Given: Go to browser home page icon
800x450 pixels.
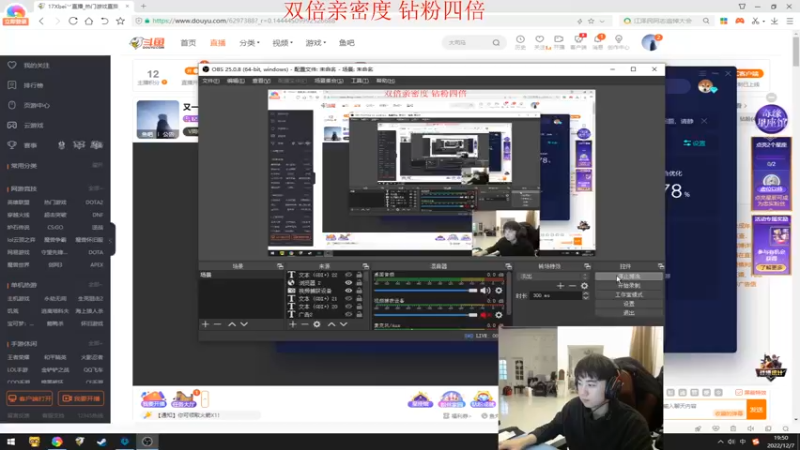Looking at the screenshot, I should [89, 21].
